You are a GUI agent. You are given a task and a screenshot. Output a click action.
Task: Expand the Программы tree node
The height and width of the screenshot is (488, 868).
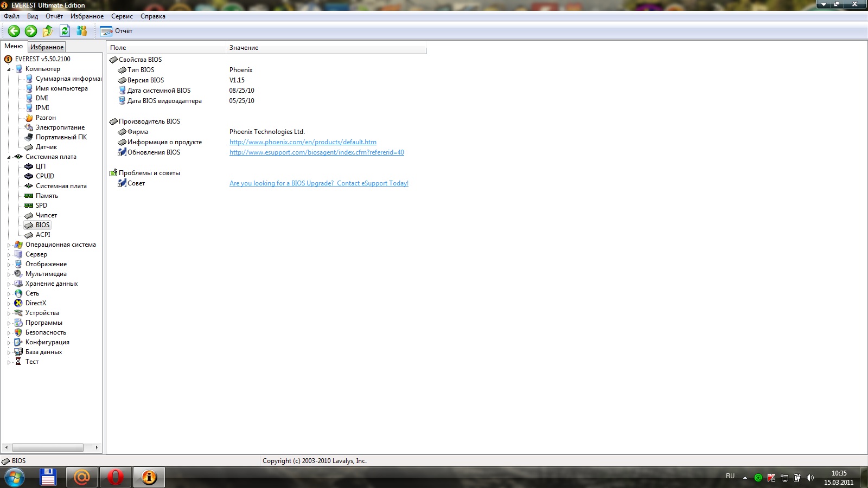tap(9, 323)
